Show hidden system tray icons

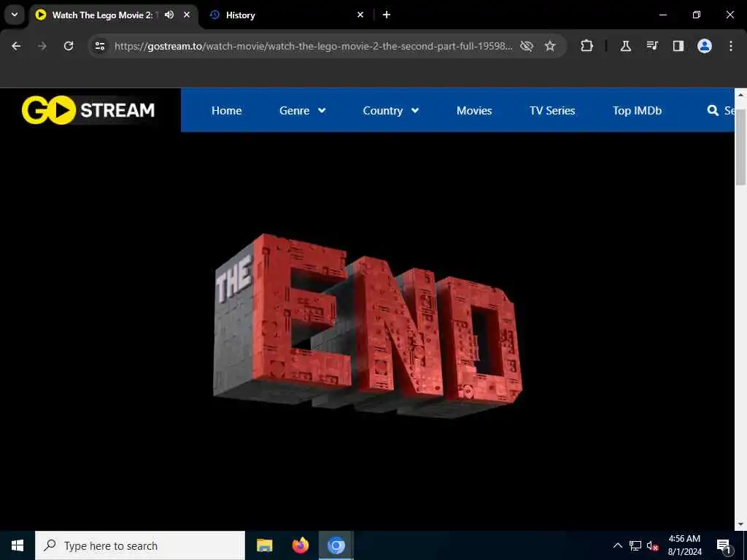tap(617, 545)
